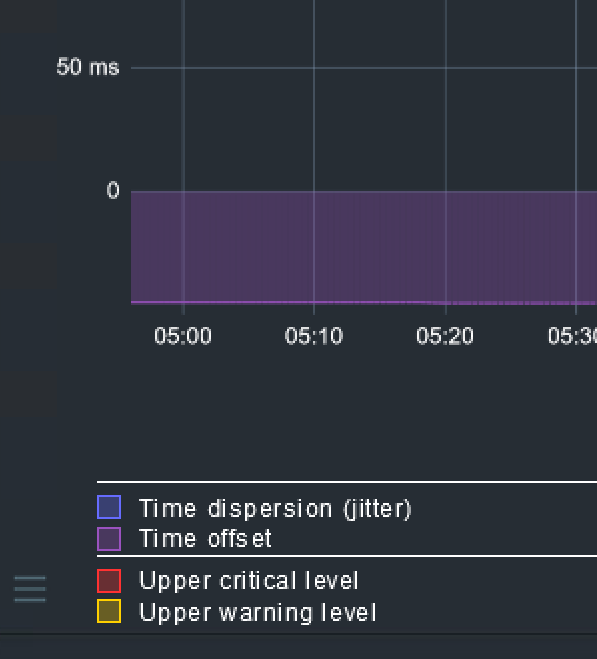Toggle the Time offset legend label

point(206,538)
